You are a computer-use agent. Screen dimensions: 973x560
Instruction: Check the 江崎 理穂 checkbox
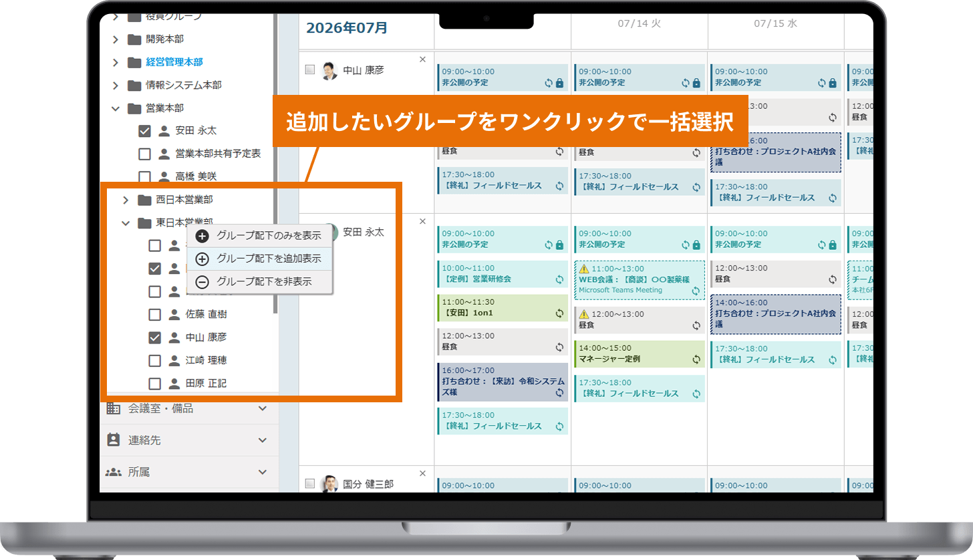[154, 360]
